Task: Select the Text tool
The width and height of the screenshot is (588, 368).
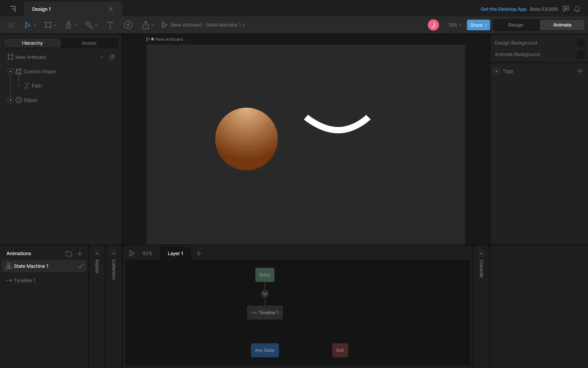Action: 110,25
